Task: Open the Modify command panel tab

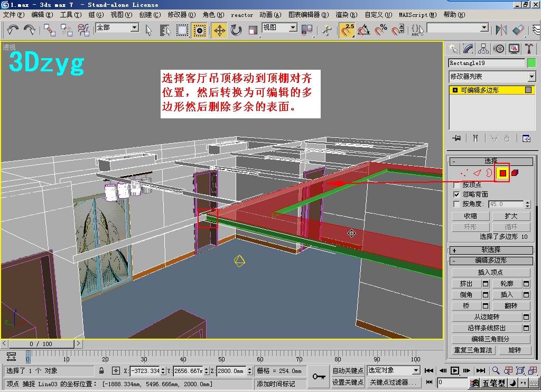Action: (468, 49)
